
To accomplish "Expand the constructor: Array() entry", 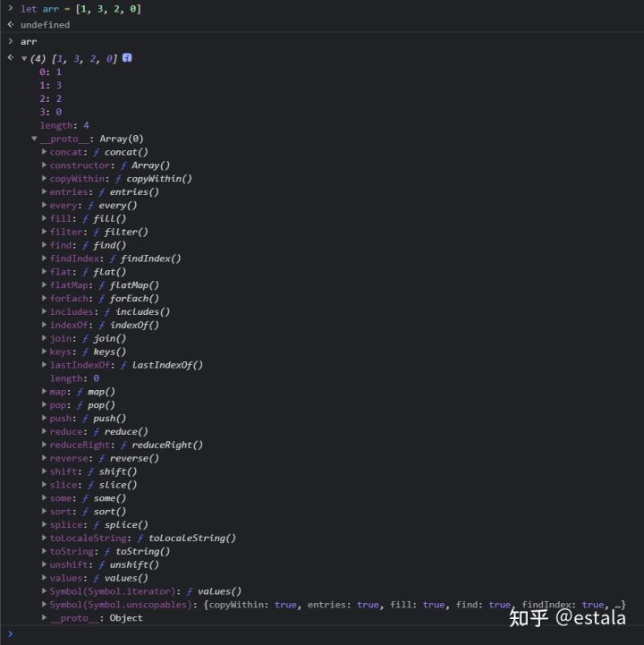I will pos(44,165).
